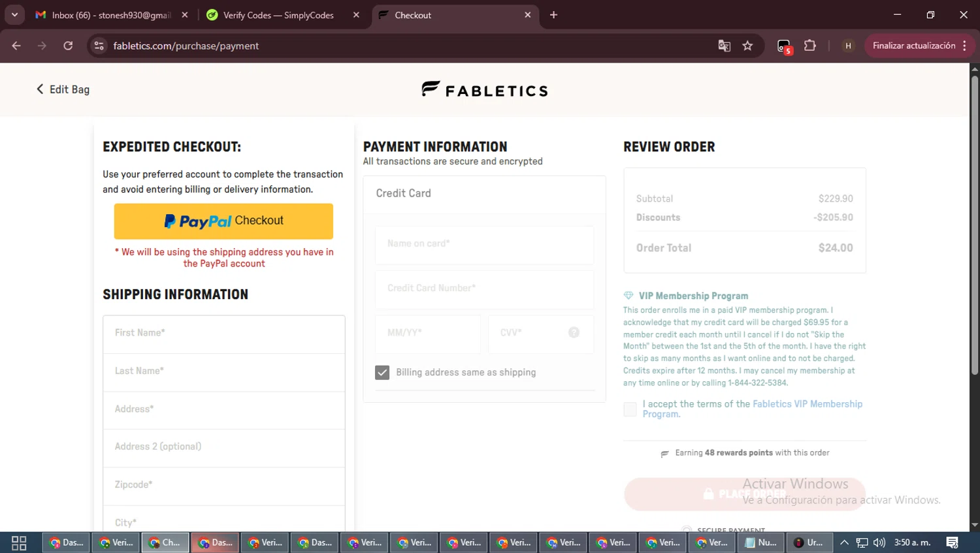
Task: Switch to Verify Codes — SimplyCodes tab
Action: [284, 15]
